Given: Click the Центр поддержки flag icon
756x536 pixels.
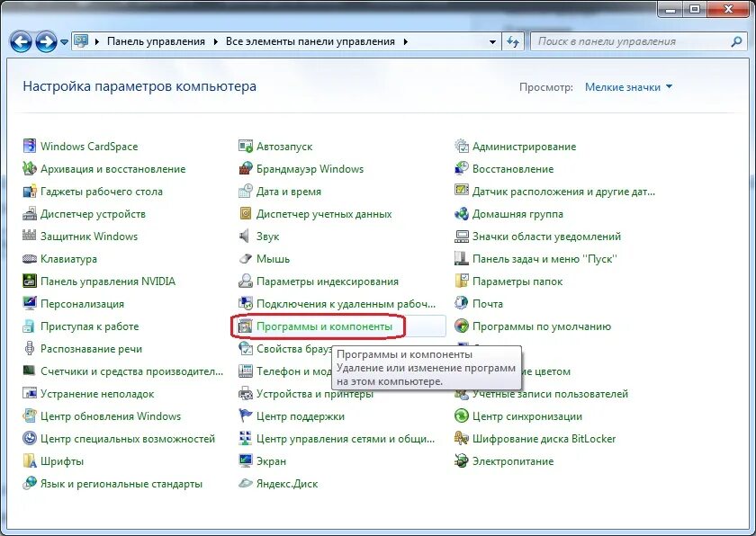Looking at the screenshot, I should click(x=246, y=416).
